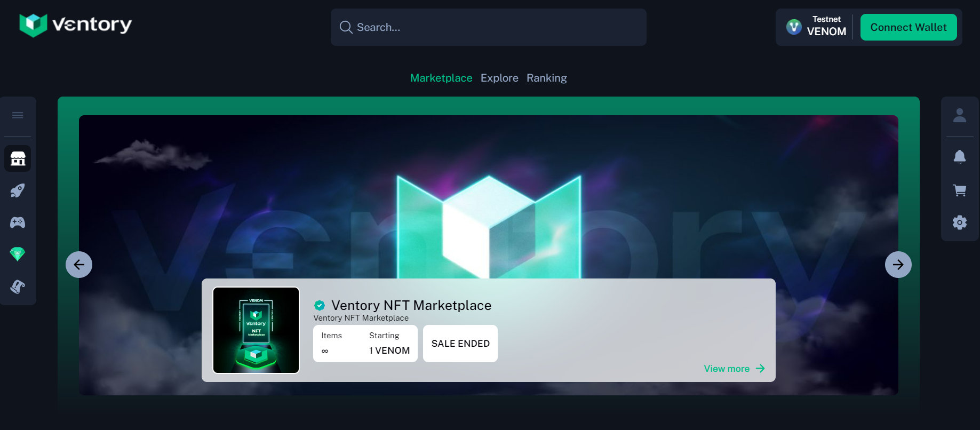
Task: Open the user profile icon
Action: [960, 115]
